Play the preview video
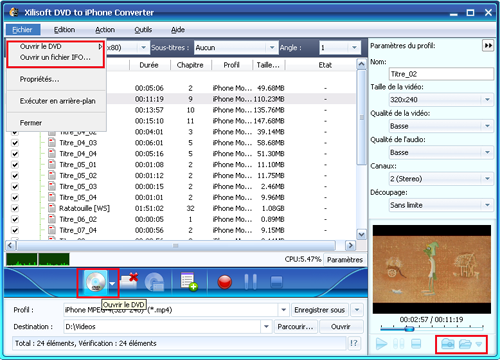The image size is (500, 360). click(381, 344)
